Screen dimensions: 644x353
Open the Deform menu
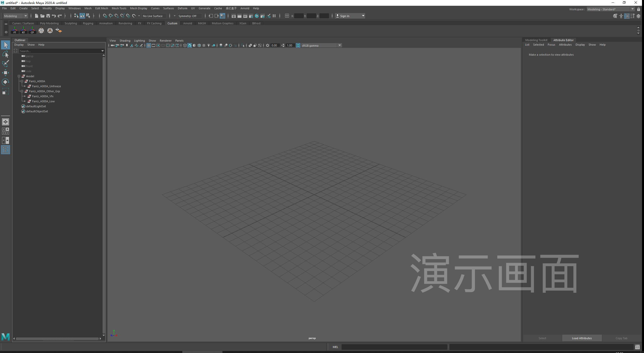[x=182, y=8]
